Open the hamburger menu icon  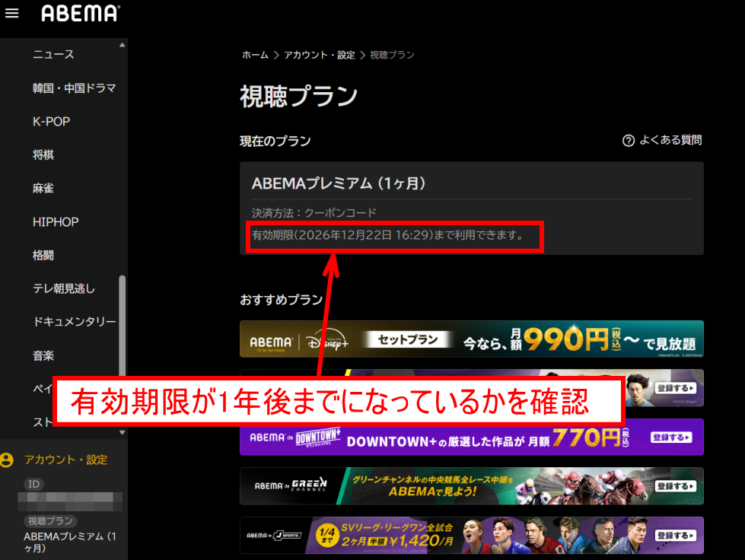click(x=11, y=13)
